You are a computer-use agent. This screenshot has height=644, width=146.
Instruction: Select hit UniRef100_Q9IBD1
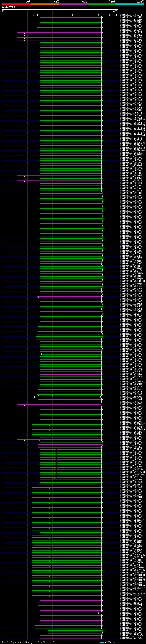(131, 193)
